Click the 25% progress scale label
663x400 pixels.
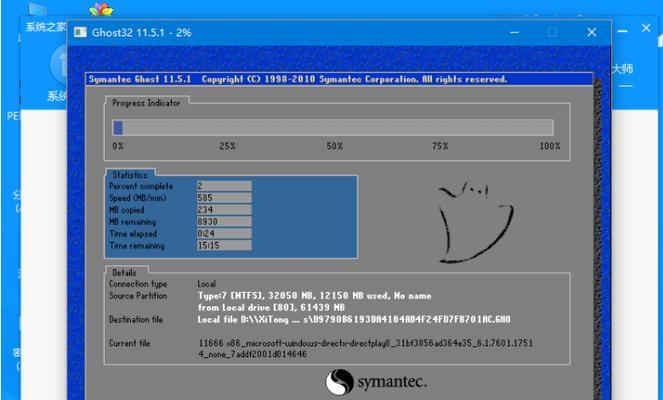(227, 146)
